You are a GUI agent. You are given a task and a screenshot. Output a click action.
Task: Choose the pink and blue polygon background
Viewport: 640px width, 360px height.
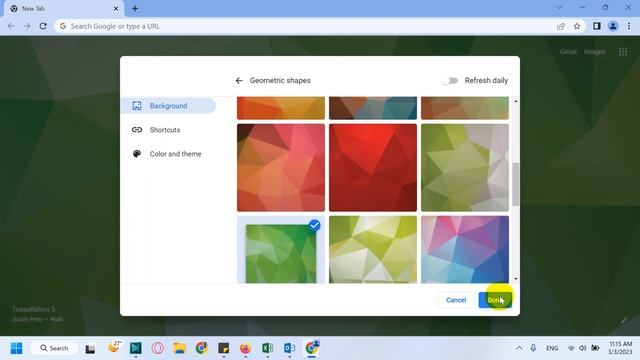(465, 249)
